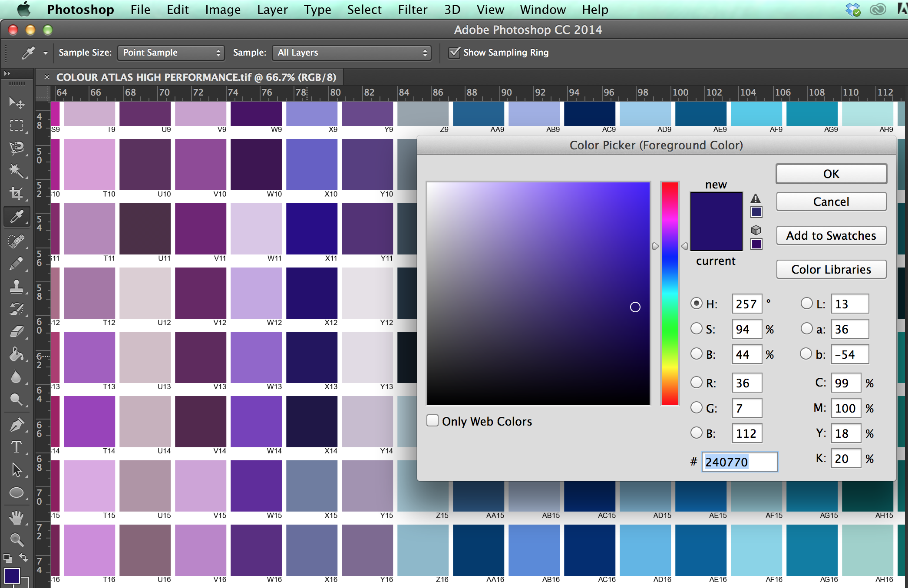Click the vertical hue slider bar

(x=670, y=294)
